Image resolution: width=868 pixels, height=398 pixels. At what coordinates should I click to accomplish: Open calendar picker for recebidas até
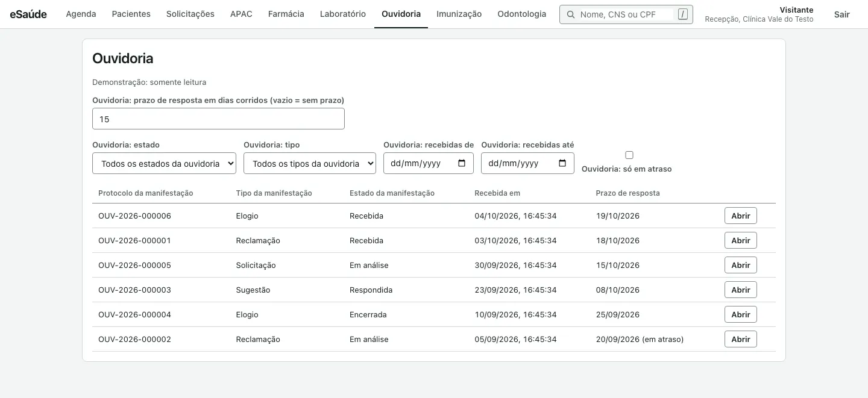[562, 163]
